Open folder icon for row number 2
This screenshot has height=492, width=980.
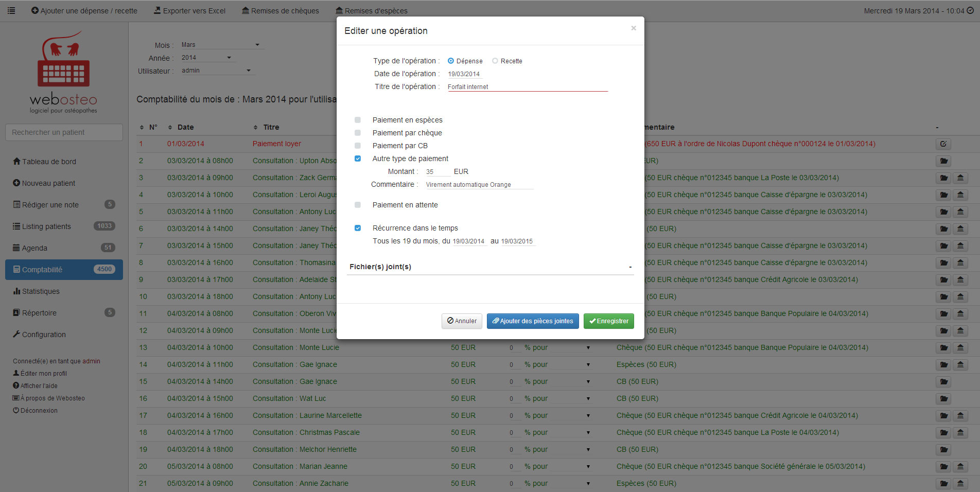pyautogui.click(x=943, y=161)
